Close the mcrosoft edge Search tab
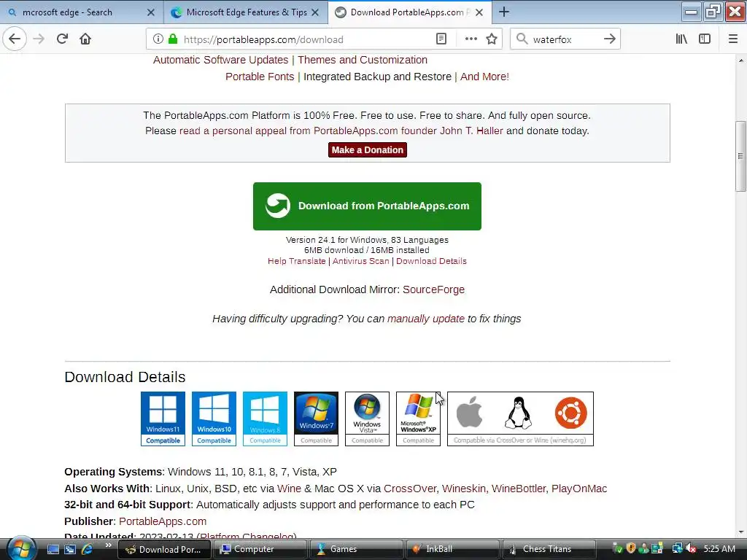The image size is (747, 560). pyautogui.click(x=150, y=12)
